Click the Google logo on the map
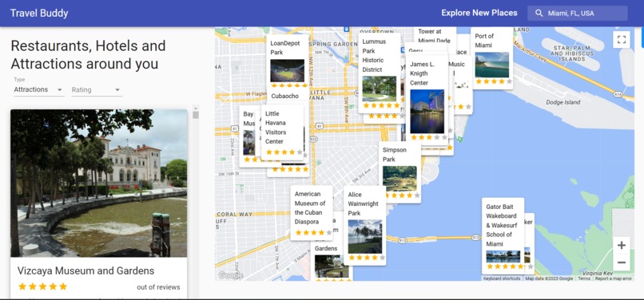The width and height of the screenshot is (644, 300). pyautogui.click(x=230, y=275)
